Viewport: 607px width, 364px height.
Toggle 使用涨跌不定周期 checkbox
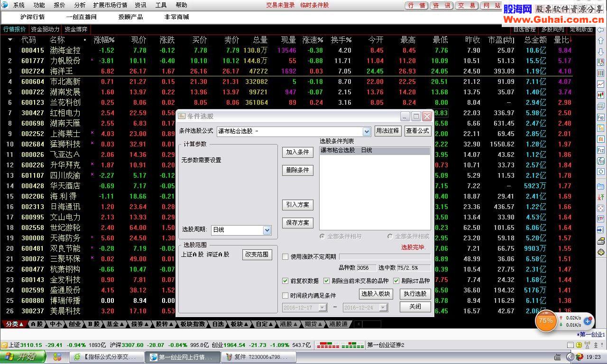(x=285, y=256)
